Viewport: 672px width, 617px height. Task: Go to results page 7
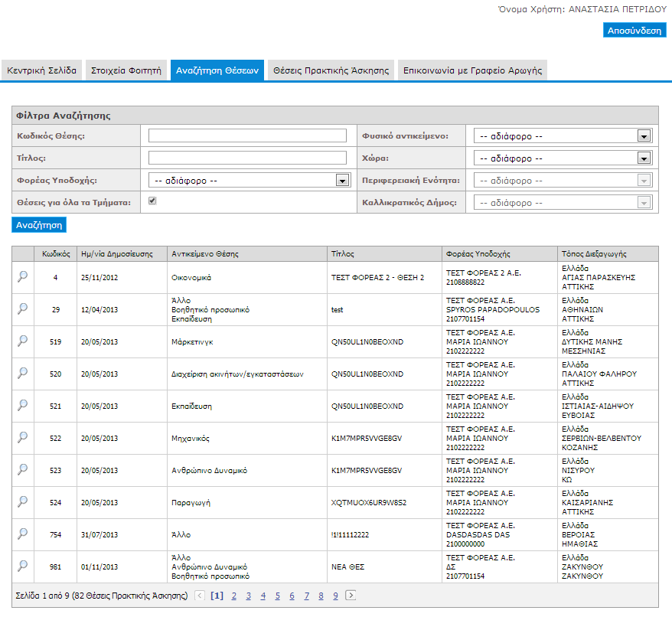coord(306,596)
